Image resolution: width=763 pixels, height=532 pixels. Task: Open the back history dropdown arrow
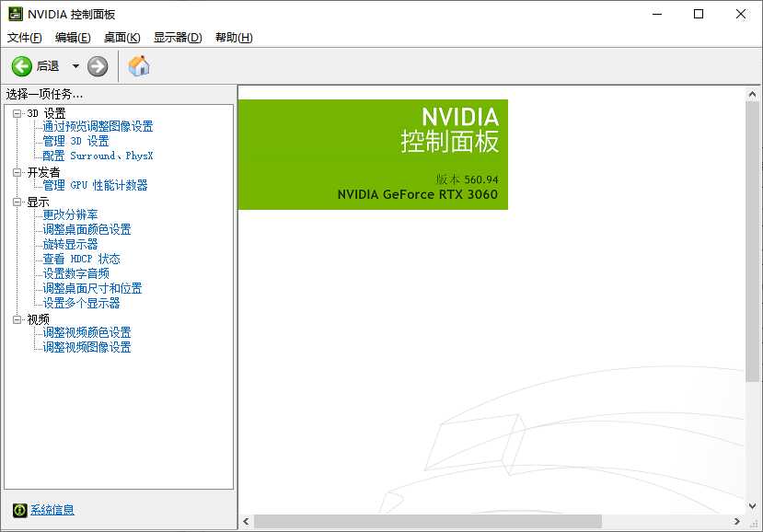pos(75,66)
